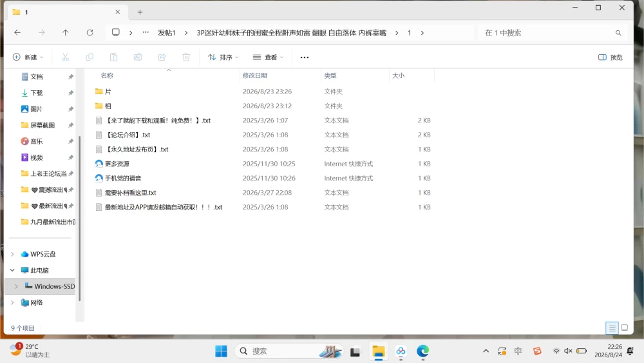Open 图片 in the sidebar
The image size is (644, 363).
pyautogui.click(x=36, y=109)
